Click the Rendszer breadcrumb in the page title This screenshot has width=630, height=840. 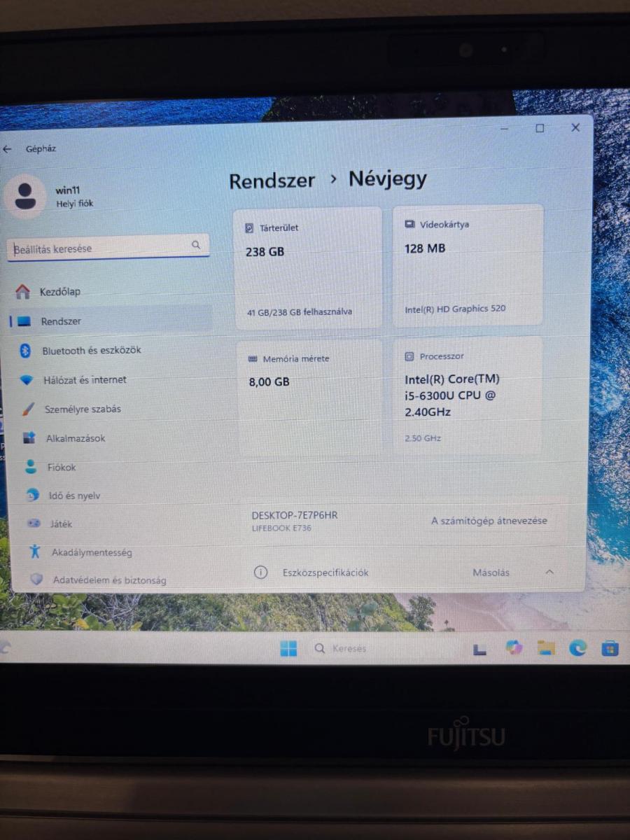click(x=272, y=181)
